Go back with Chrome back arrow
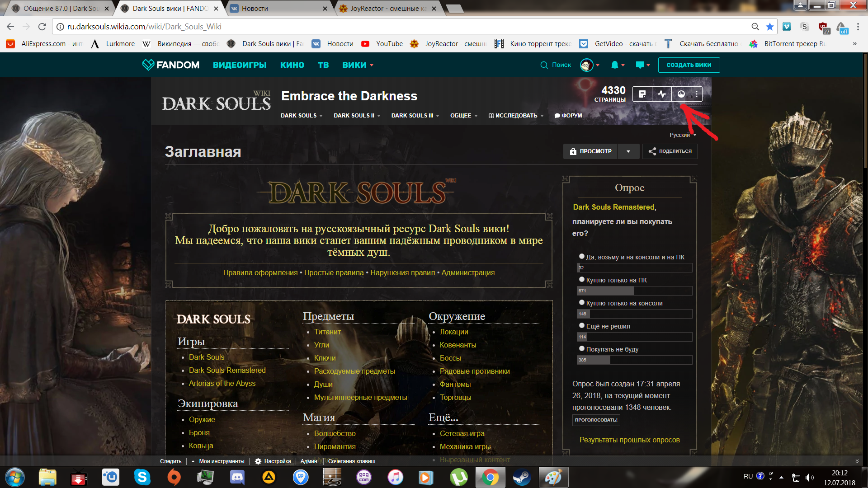The width and height of the screenshot is (868, 488). pyautogui.click(x=10, y=27)
